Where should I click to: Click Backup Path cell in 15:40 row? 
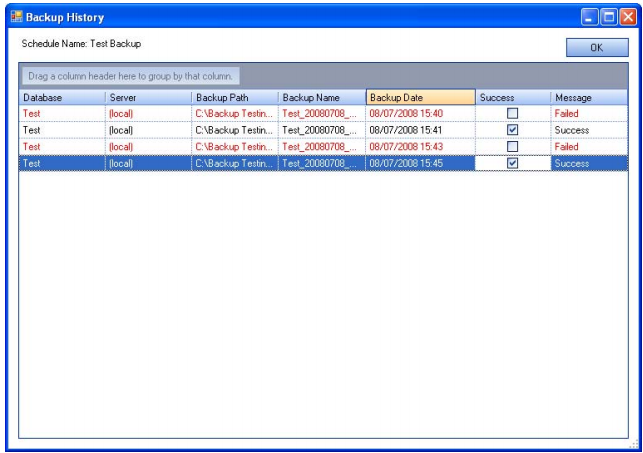(x=235, y=114)
